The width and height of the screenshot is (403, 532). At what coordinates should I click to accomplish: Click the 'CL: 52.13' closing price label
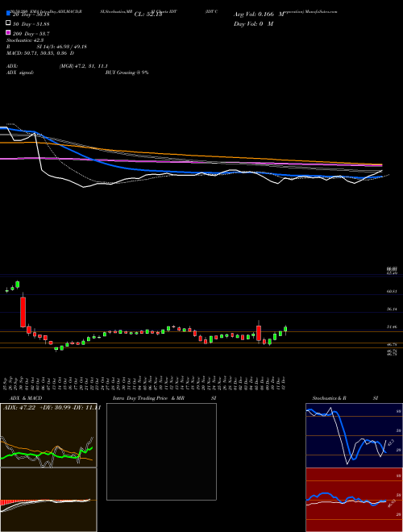[x=148, y=15]
